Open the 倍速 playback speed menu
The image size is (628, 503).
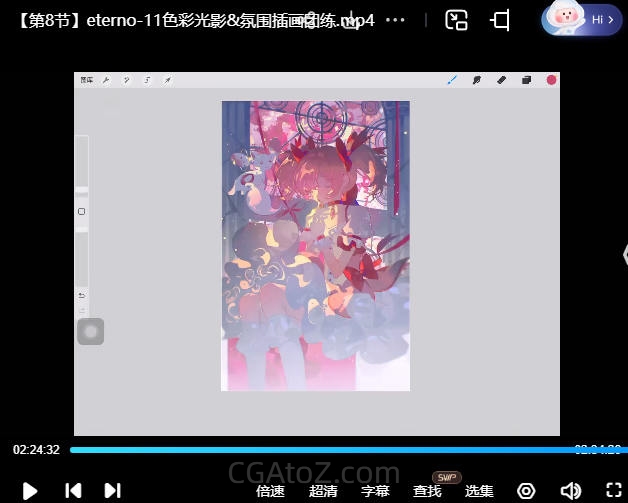[270, 490]
